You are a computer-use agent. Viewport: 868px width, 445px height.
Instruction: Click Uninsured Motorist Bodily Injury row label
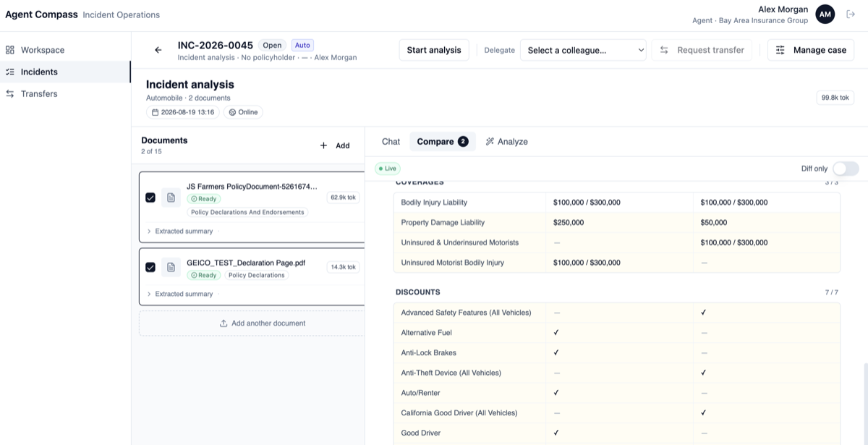453,263
